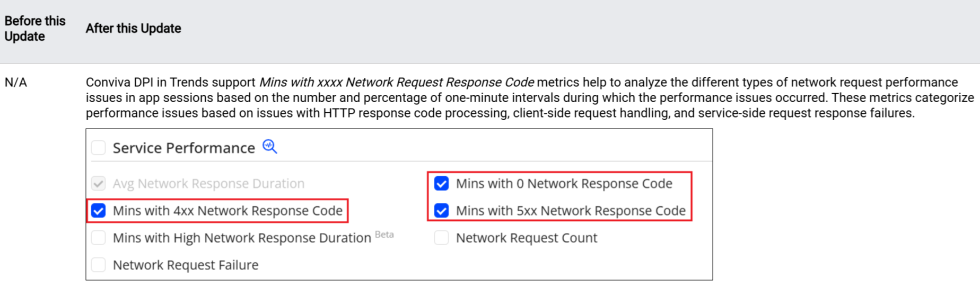The height and width of the screenshot is (287, 980).
Task: Click the italic Mins with xxxx Network Request Response Code text
Action: point(396,83)
